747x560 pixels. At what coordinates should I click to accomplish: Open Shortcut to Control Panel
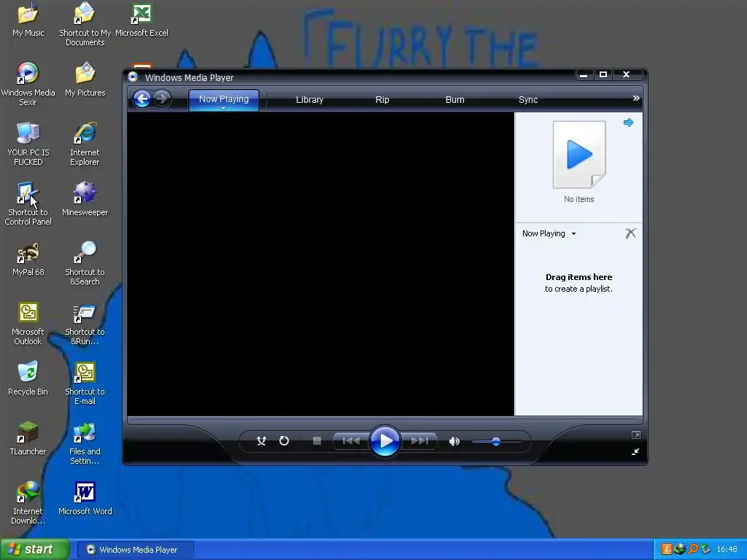28,204
